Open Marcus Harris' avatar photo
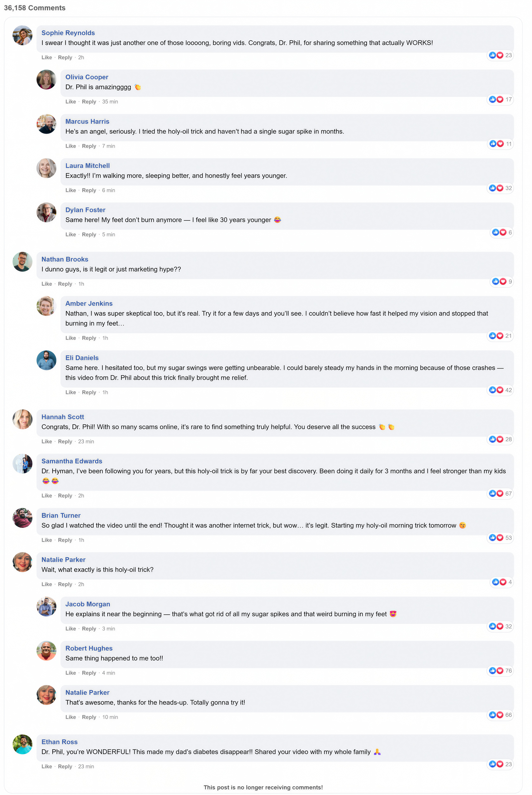This screenshot has height=795, width=532. click(46, 124)
